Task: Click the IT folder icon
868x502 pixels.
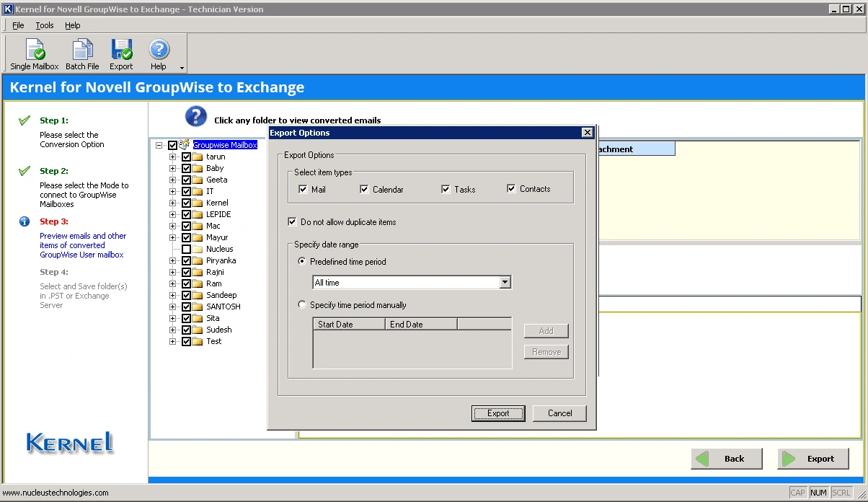Action: point(198,191)
